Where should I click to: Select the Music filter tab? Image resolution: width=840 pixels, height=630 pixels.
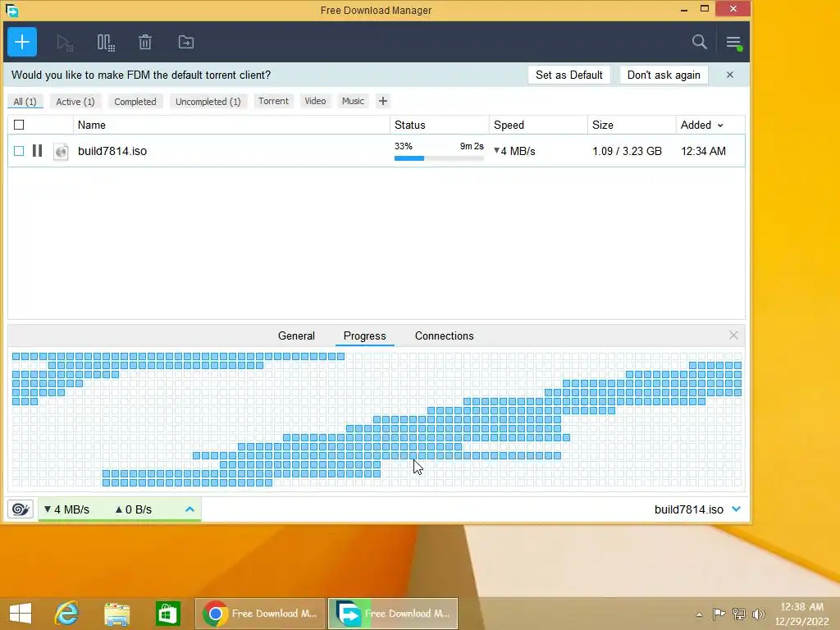pyautogui.click(x=353, y=101)
